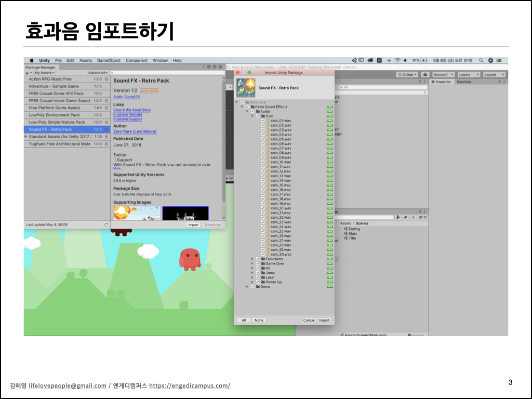
Task: Toggle the Laser folder checkbox
Action: (258, 277)
